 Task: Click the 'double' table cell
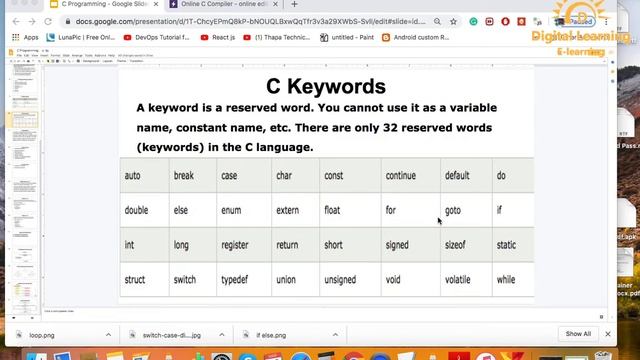144,210
